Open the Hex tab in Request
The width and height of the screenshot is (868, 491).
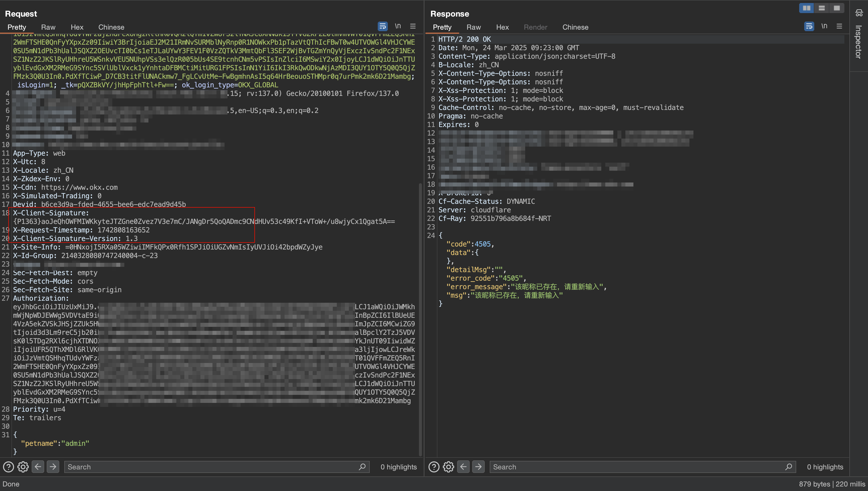click(77, 27)
